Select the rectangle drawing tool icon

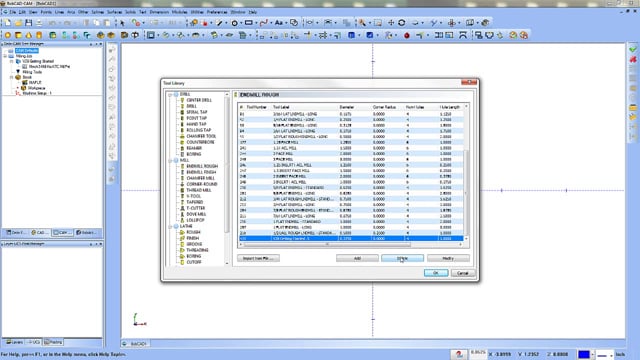coord(248,23)
